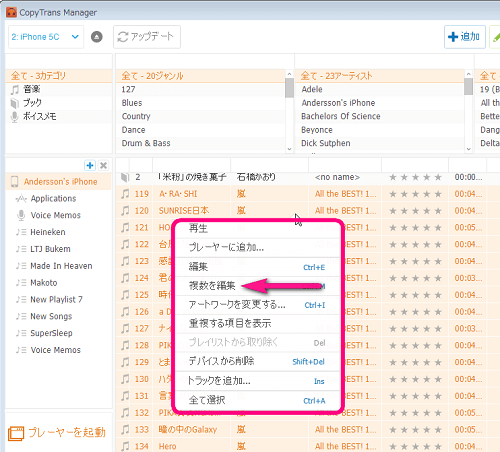Select the ブック books category

coord(59,103)
